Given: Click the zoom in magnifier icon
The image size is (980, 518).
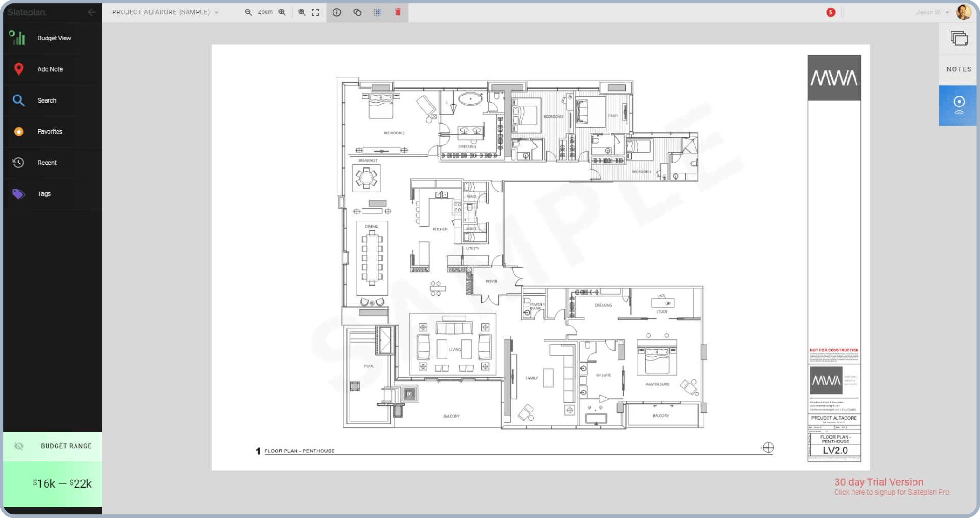Looking at the screenshot, I should tap(282, 12).
